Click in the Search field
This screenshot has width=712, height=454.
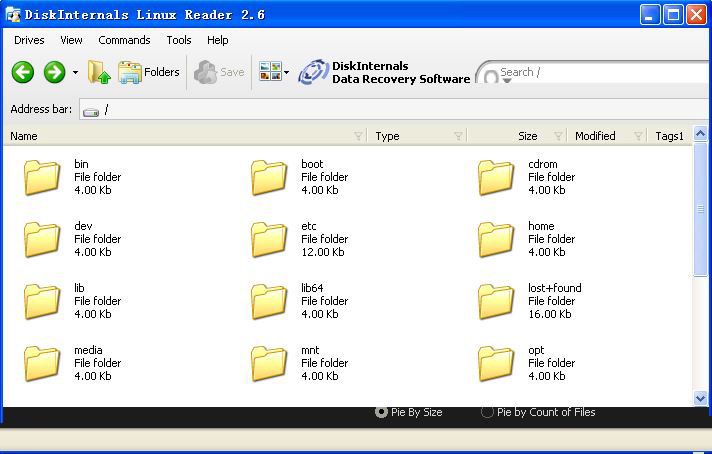tap(600, 72)
